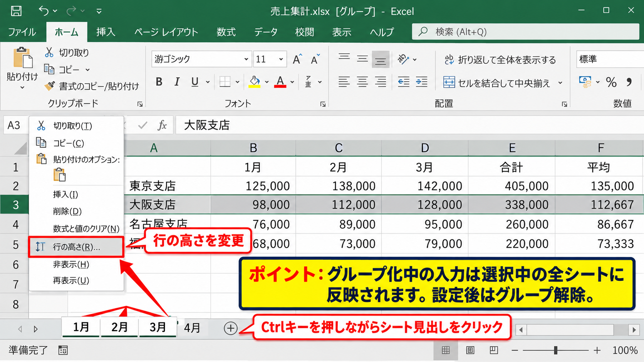Viewport: 644px width, 362px height.
Task: Choose 非表示(H) from context menu
Action: coord(76,264)
